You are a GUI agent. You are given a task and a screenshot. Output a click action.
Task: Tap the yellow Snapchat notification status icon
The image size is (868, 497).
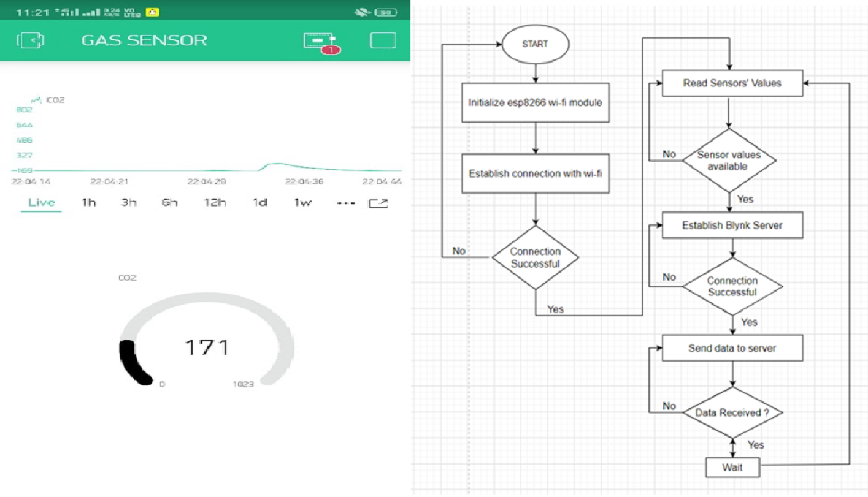(x=153, y=12)
